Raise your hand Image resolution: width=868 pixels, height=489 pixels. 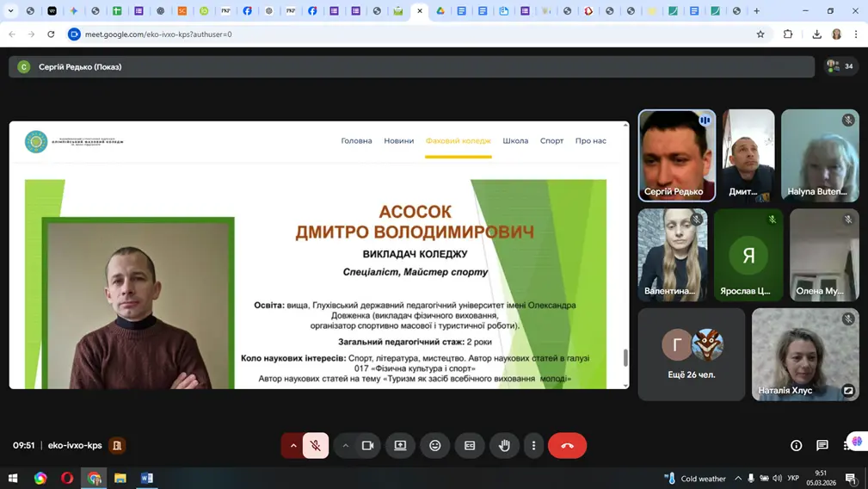(x=504, y=445)
